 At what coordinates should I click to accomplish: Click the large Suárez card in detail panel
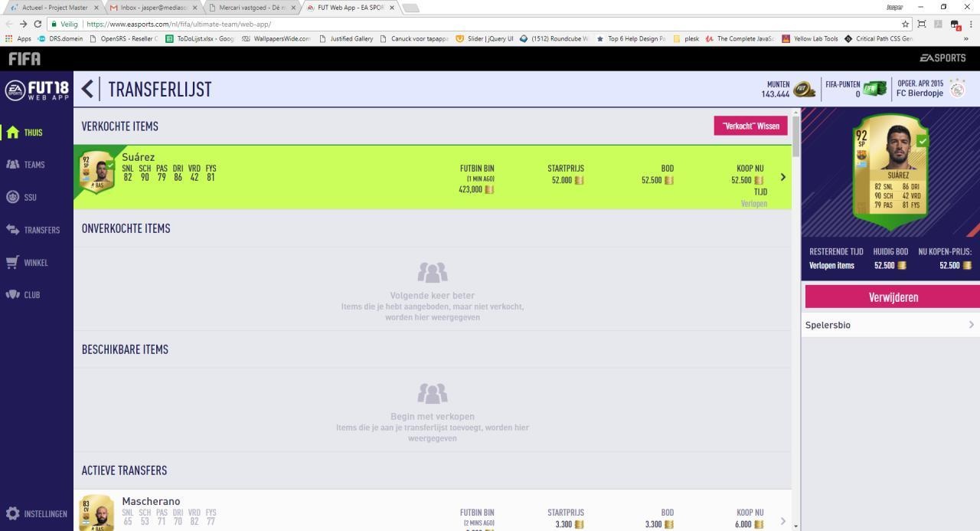point(890,172)
